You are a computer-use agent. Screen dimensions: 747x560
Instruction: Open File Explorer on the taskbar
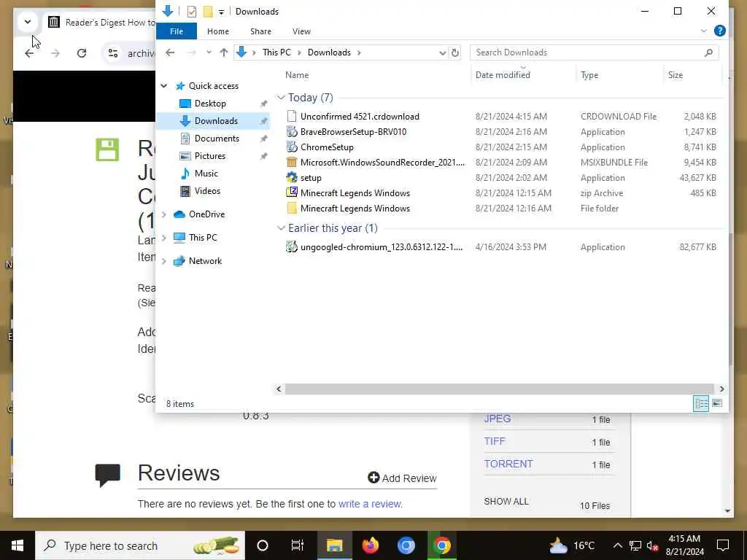pyautogui.click(x=334, y=545)
